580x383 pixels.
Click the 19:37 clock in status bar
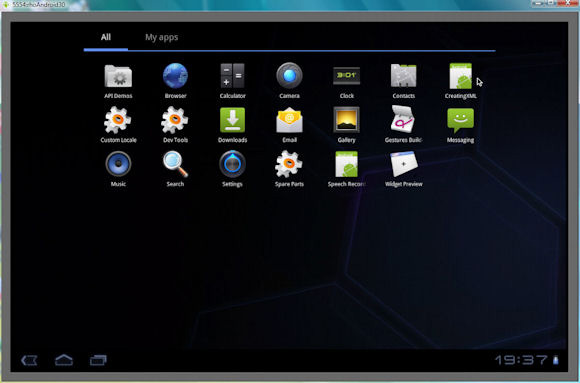pos(522,360)
